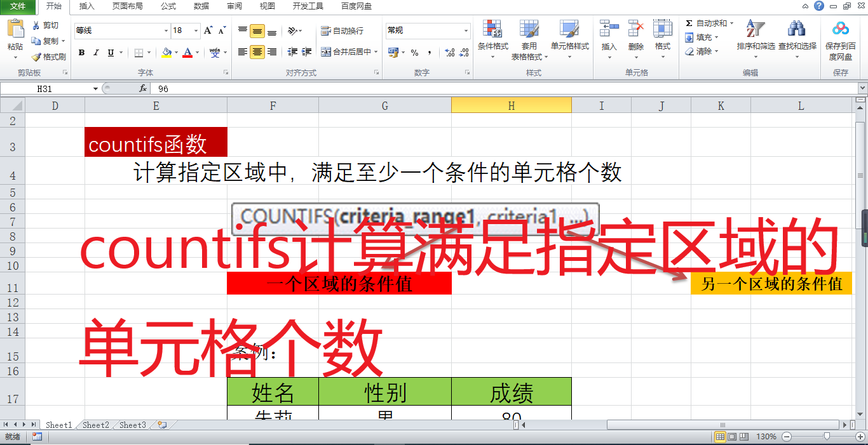Click the fill color bucket icon

point(166,53)
